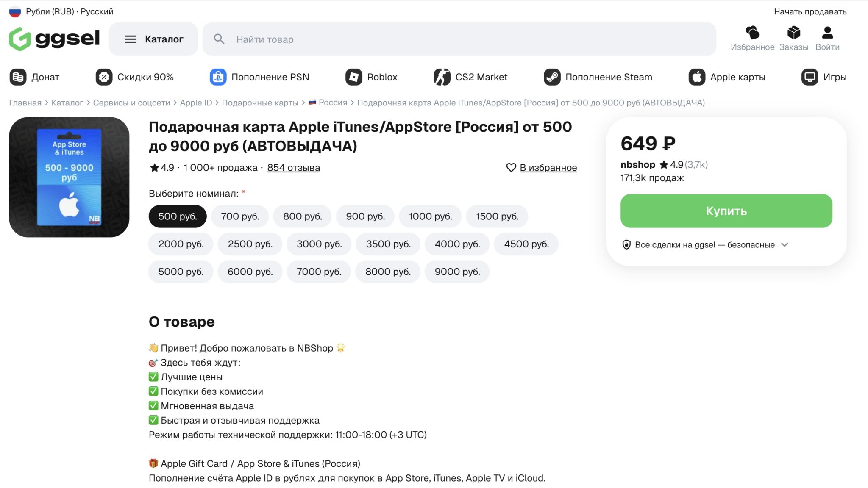Click the hamburger icon in Каталог button
The image size is (868, 488).
(131, 39)
